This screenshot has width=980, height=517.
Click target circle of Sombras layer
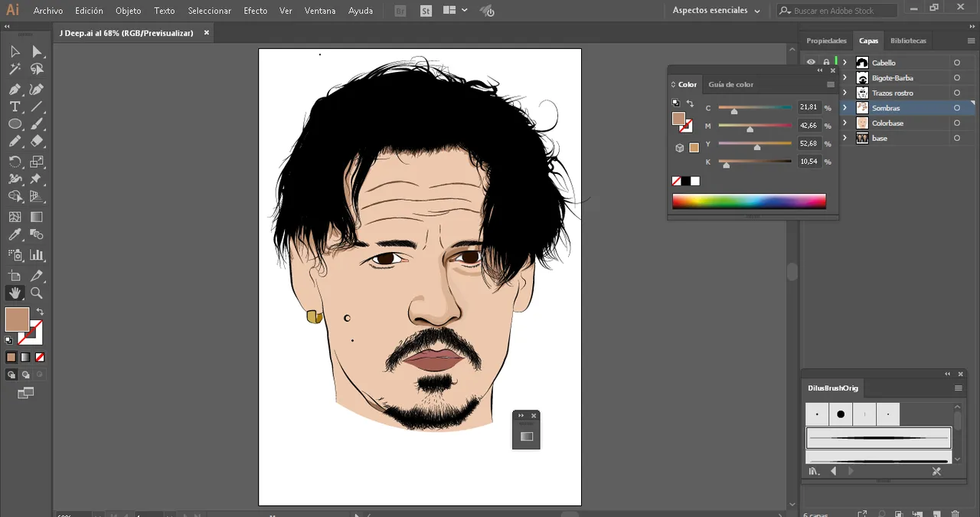tap(957, 108)
